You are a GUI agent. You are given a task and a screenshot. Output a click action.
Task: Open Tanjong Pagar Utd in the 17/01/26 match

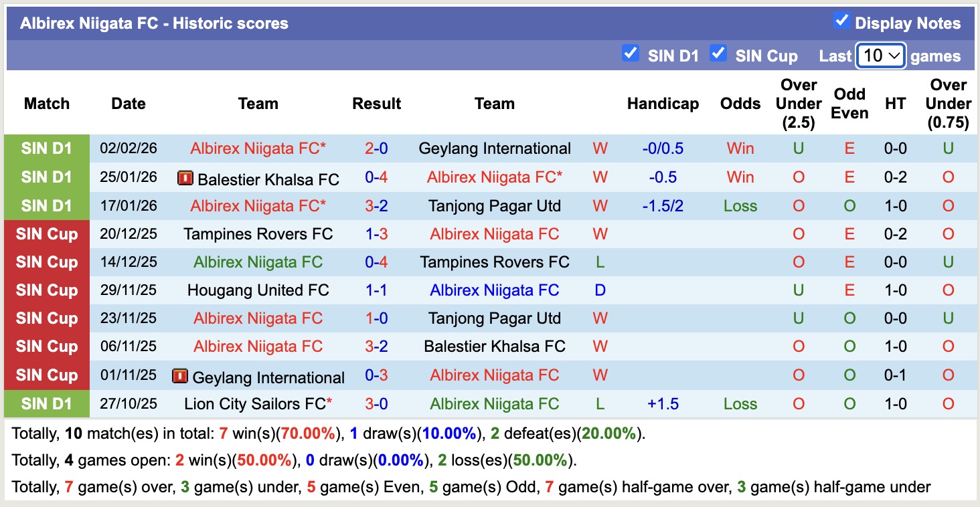(495, 206)
